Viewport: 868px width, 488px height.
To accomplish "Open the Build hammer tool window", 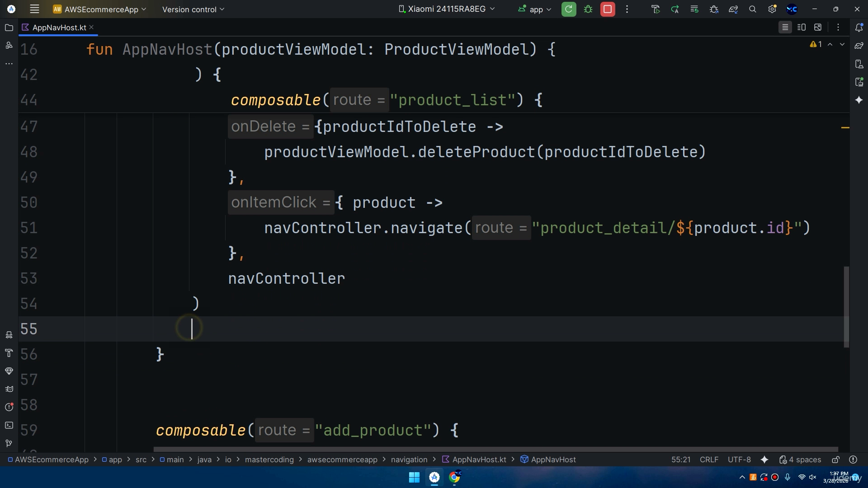I will coord(9,353).
